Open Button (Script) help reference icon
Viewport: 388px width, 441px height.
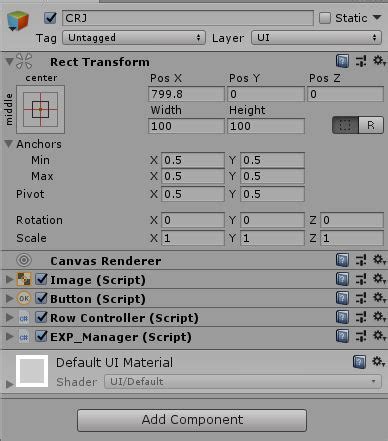pos(342,298)
